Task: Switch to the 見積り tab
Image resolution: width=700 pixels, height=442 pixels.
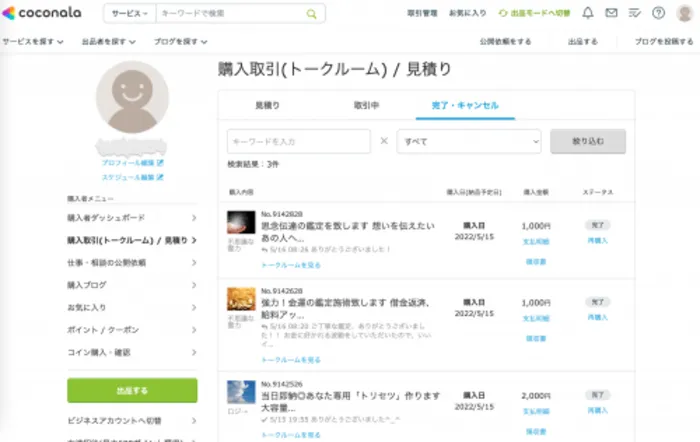Action: [267, 105]
